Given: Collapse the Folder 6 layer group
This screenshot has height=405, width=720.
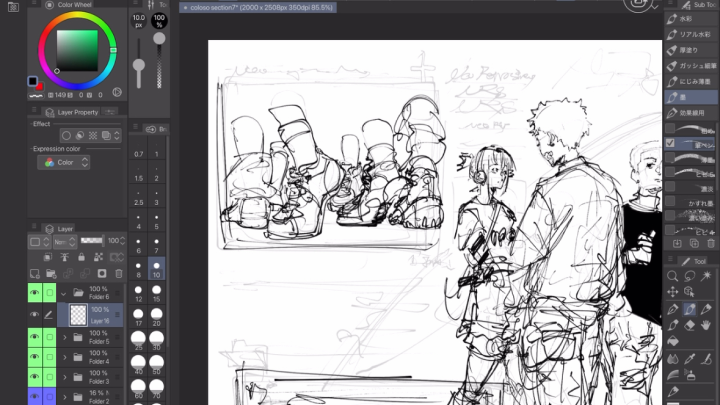Looking at the screenshot, I should tap(64, 293).
